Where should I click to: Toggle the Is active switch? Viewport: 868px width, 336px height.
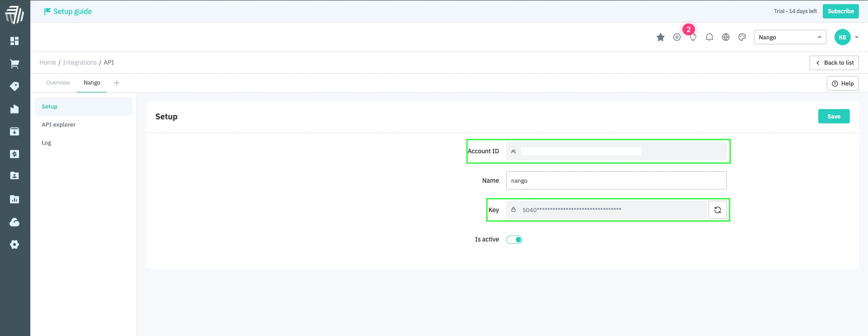point(514,240)
